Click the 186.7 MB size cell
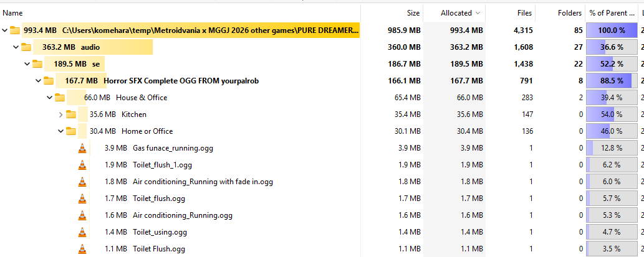644x257 pixels. pos(404,64)
